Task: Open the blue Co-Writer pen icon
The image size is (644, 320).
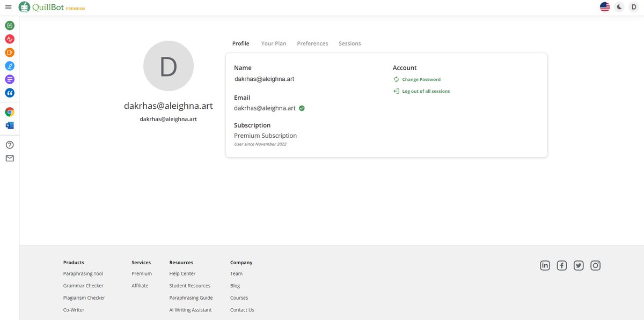Action: pyautogui.click(x=10, y=65)
